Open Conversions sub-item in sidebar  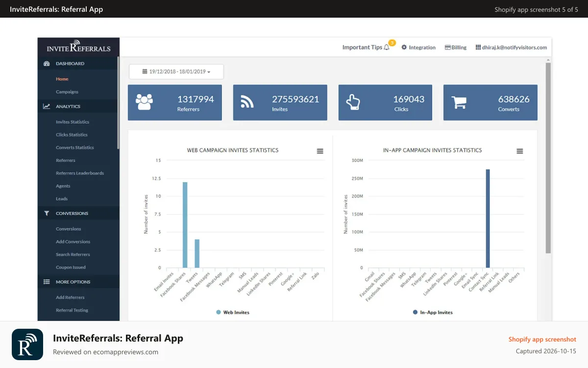(x=69, y=229)
